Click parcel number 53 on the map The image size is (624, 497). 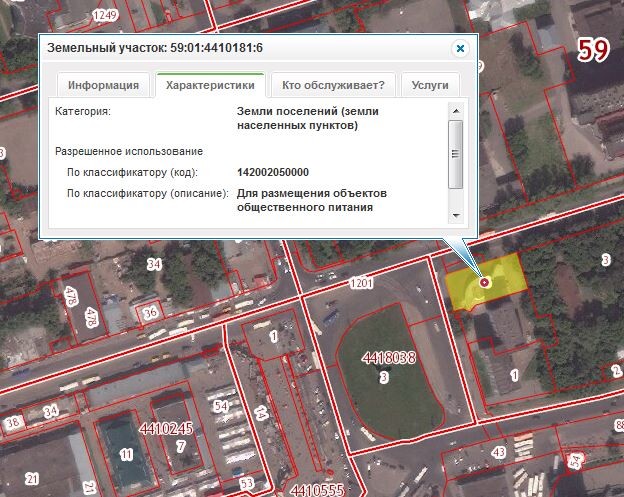click(247, 483)
